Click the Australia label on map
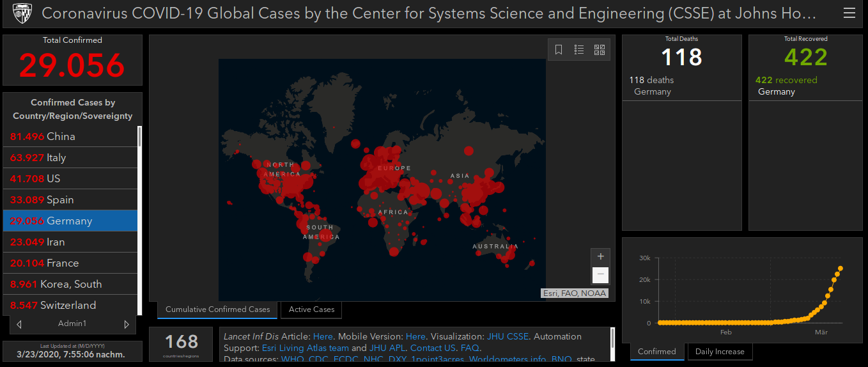 (495, 247)
